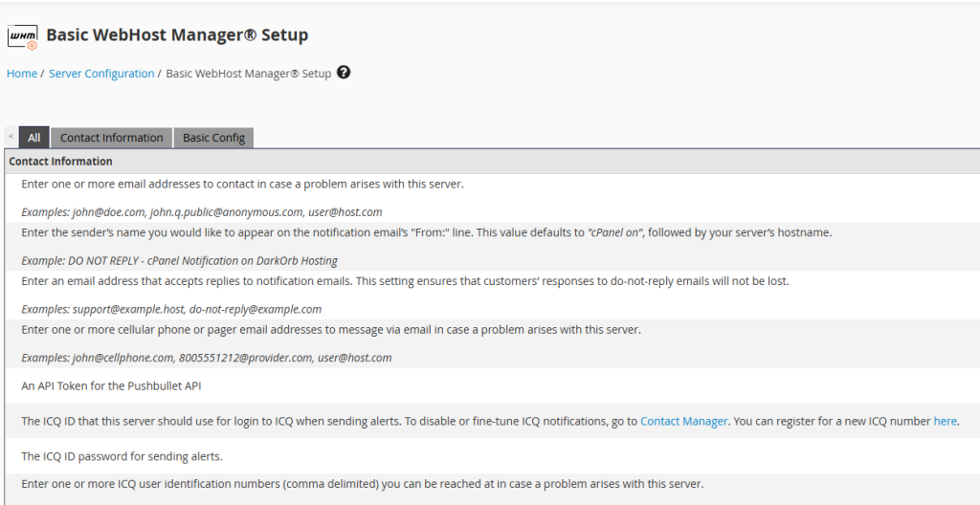
Task: Open the Basic Config tab
Action: click(213, 138)
